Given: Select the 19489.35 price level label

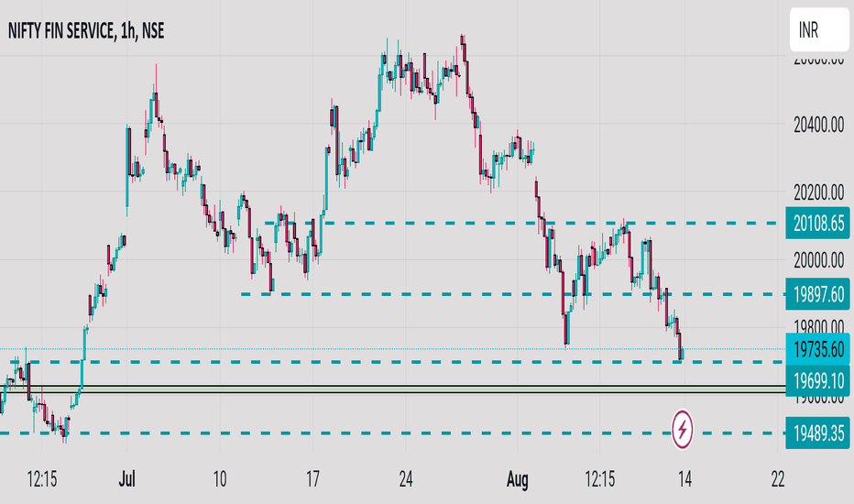Looking at the screenshot, I should pos(817,433).
